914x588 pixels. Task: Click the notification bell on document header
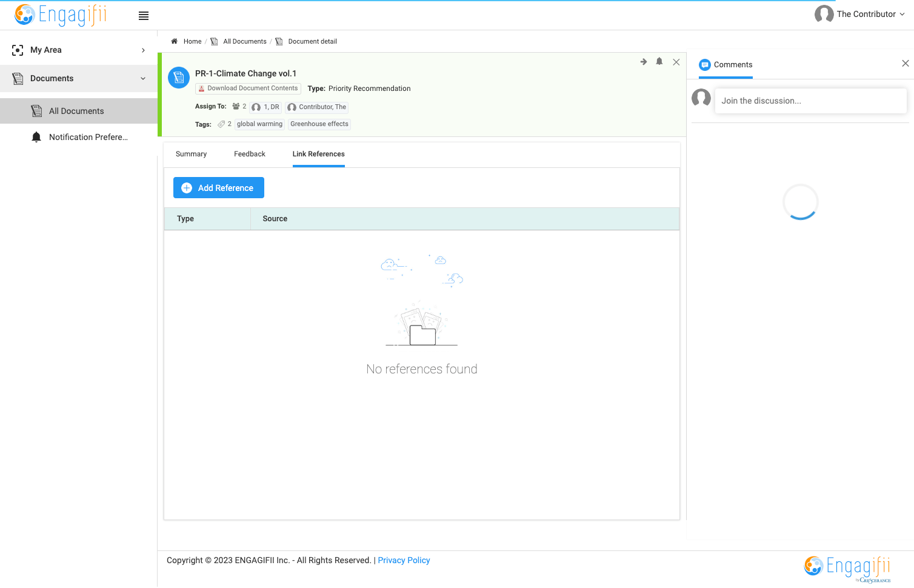click(659, 62)
